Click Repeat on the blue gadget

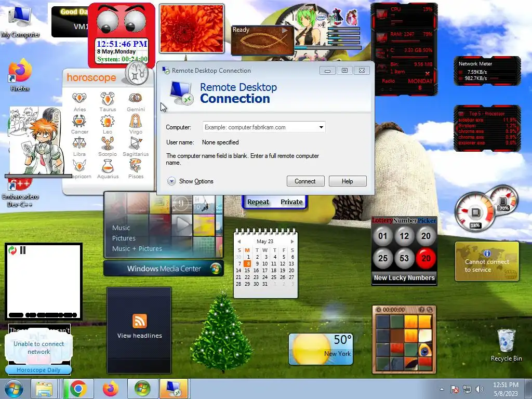pos(258,202)
